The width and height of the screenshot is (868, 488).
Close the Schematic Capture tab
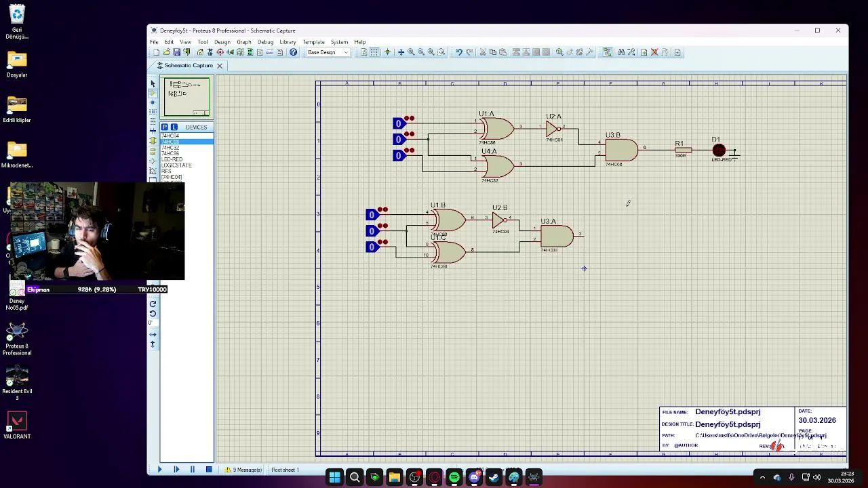tap(220, 66)
